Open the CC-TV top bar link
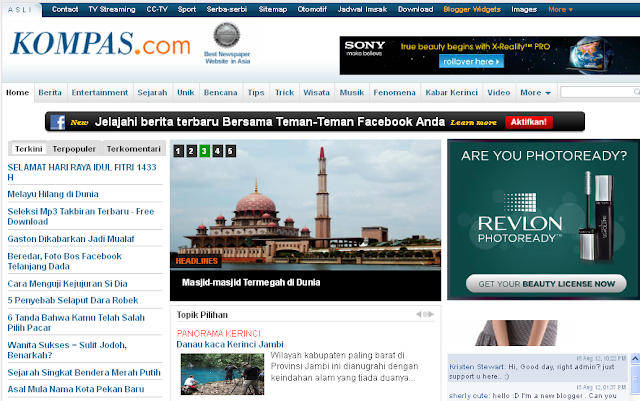The height and width of the screenshot is (401, 640). (157, 9)
